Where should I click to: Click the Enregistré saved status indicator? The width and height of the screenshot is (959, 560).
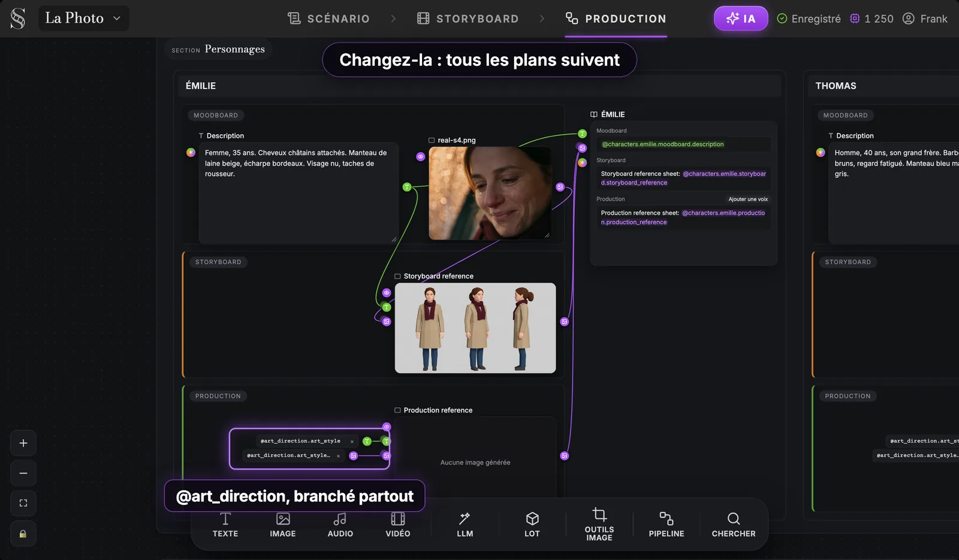click(809, 19)
